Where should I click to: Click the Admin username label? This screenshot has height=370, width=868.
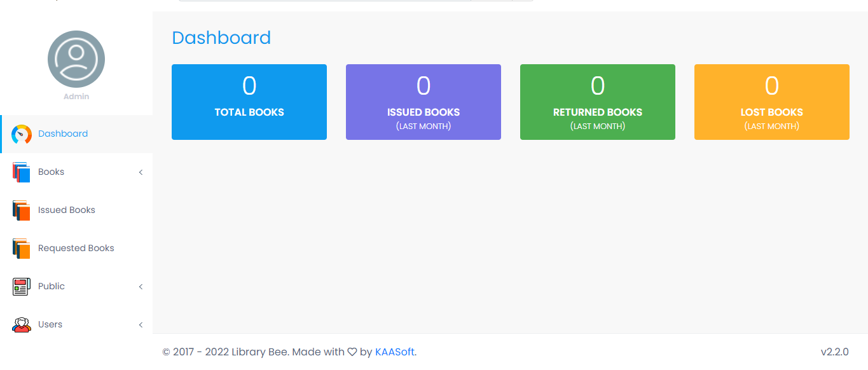(x=76, y=97)
